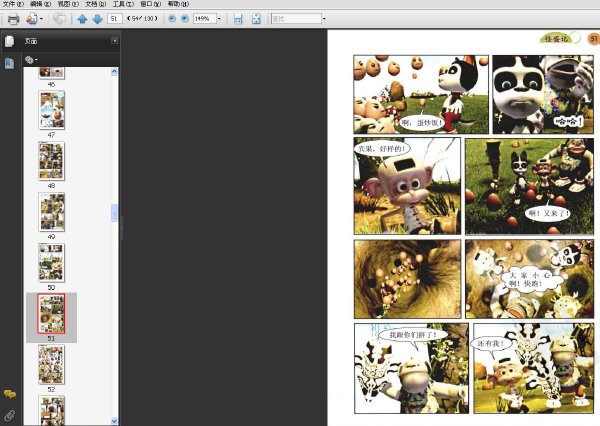Viewport: 600px width, 426px height.
Task: Select the page 48 thumbnail
Action: [x=52, y=161]
